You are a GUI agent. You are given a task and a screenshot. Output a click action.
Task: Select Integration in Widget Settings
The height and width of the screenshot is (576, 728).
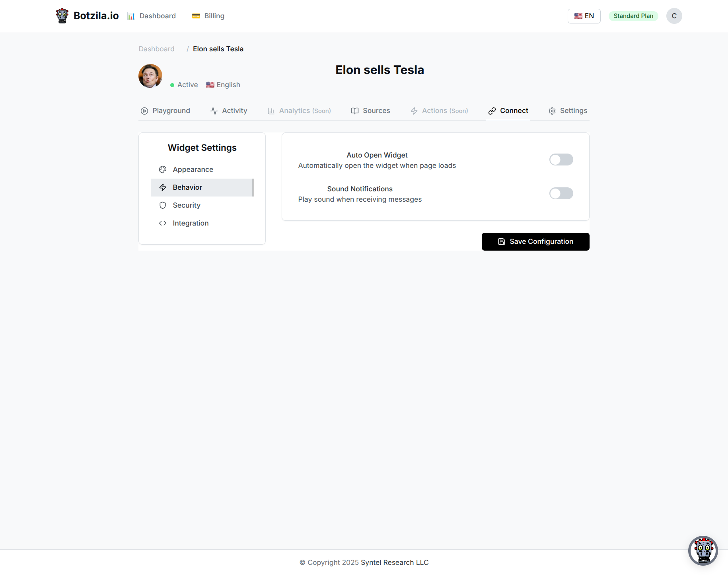[x=202, y=223]
